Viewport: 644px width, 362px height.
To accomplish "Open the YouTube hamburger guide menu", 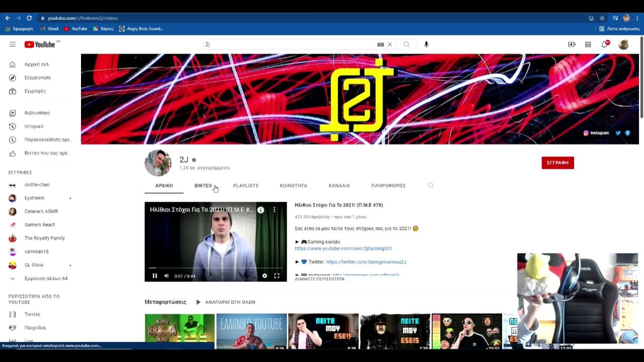I will pos(13,44).
